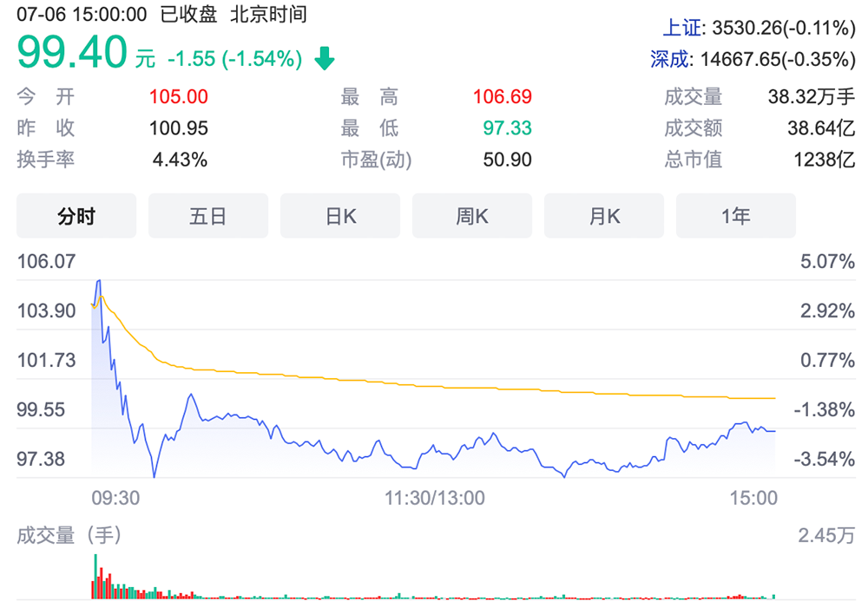This screenshot has width=868, height=608.
Task: Switch to the 日K daily chart tab
Action: tap(340, 216)
